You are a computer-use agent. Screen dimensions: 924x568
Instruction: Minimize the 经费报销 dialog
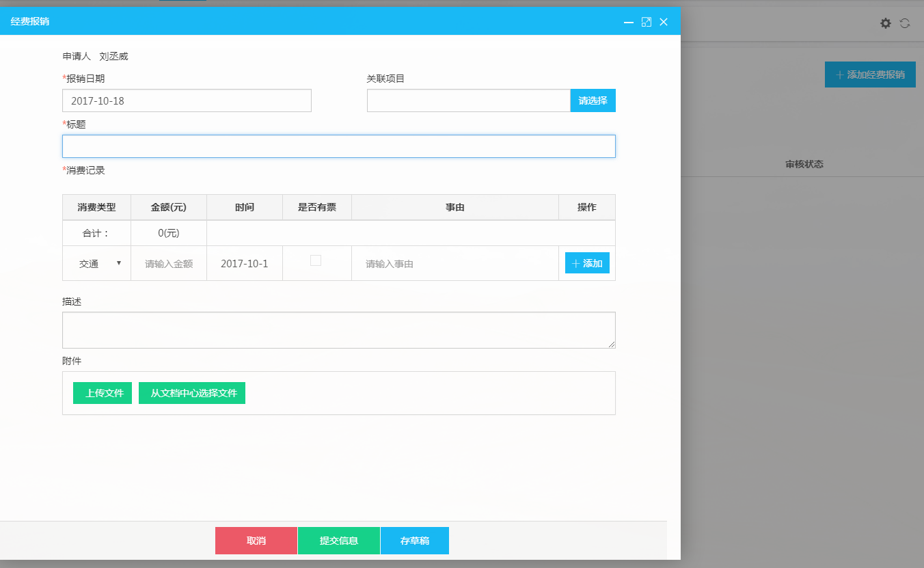click(629, 22)
